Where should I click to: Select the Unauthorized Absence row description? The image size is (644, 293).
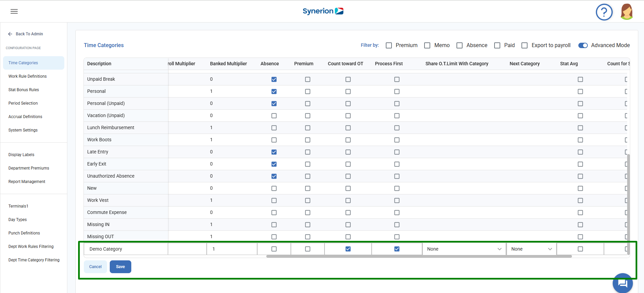coord(110,176)
